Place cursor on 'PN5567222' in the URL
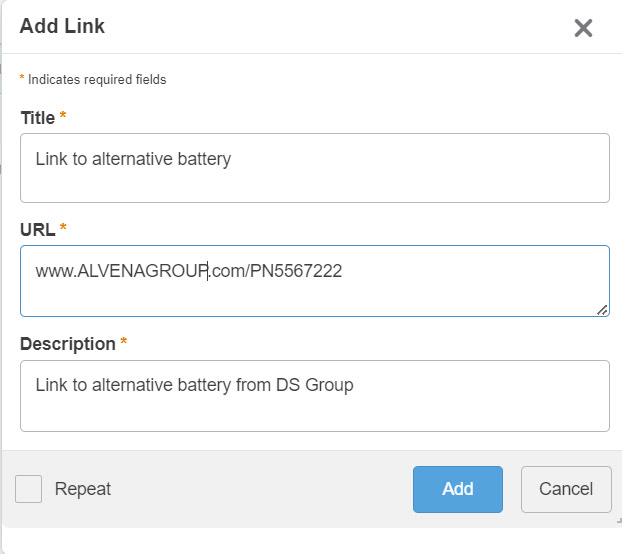This screenshot has width=622, height=554. pyautogui.click(x=303, y=270)
